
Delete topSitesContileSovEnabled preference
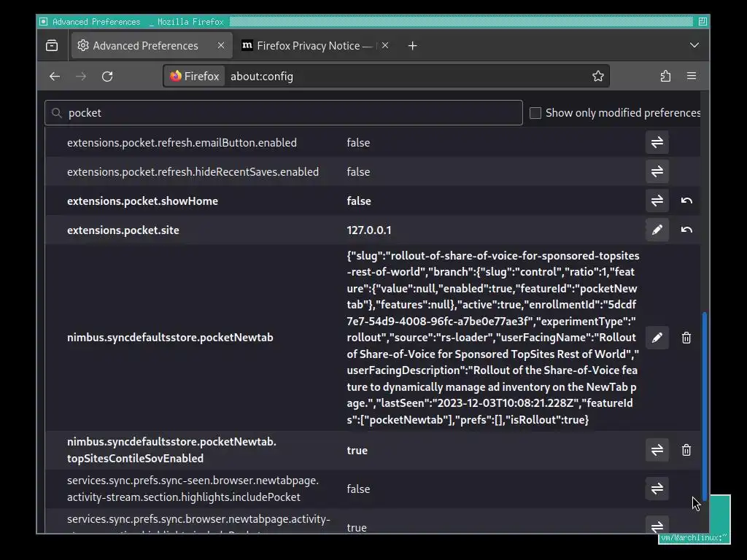pyautogui.click(x=686, y=450)
